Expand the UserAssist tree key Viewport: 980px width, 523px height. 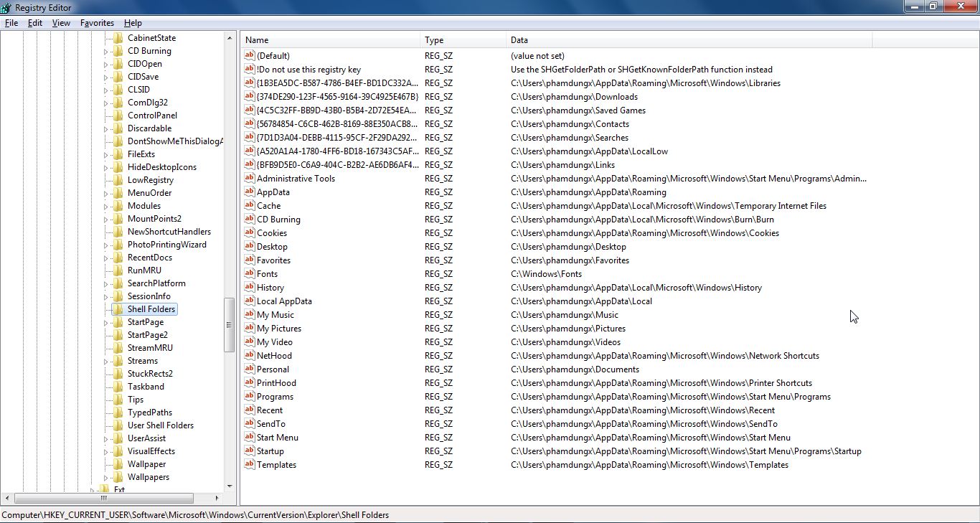click(106, 439)
